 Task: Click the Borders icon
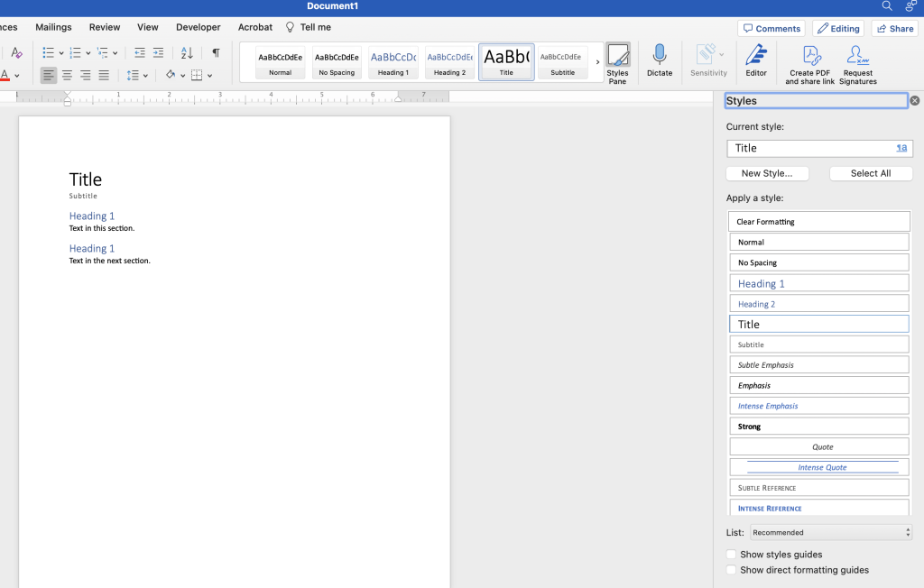(x=197, y=75)
